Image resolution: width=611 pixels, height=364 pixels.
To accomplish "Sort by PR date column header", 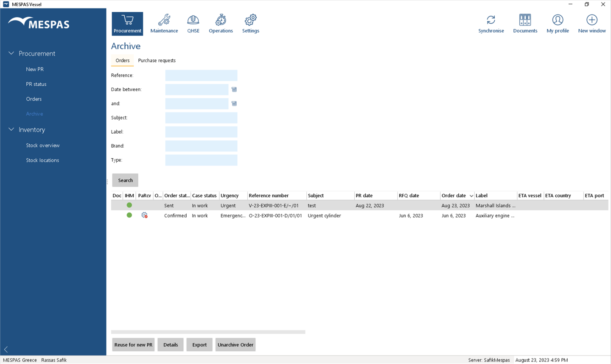I will pyautogui.click(x=376, y=196).
